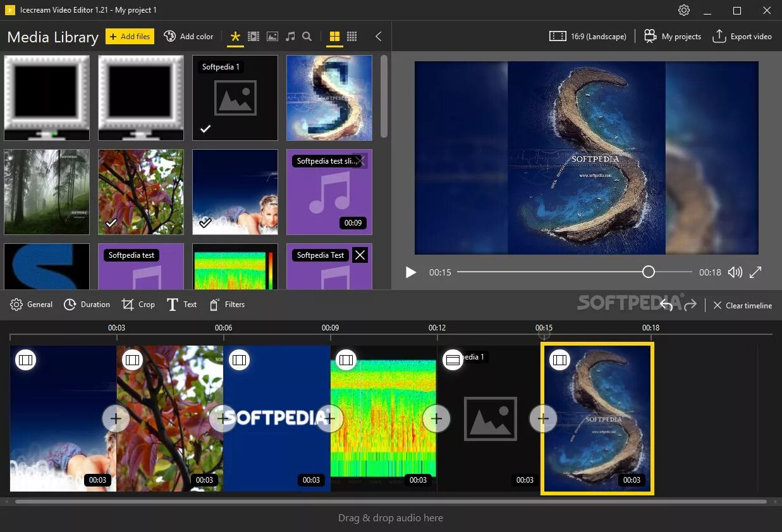Image resolution: width=782 pixels, height=532 pixels.
Task: Switch to large thumbnail view
Action: [x=334, y=37]
